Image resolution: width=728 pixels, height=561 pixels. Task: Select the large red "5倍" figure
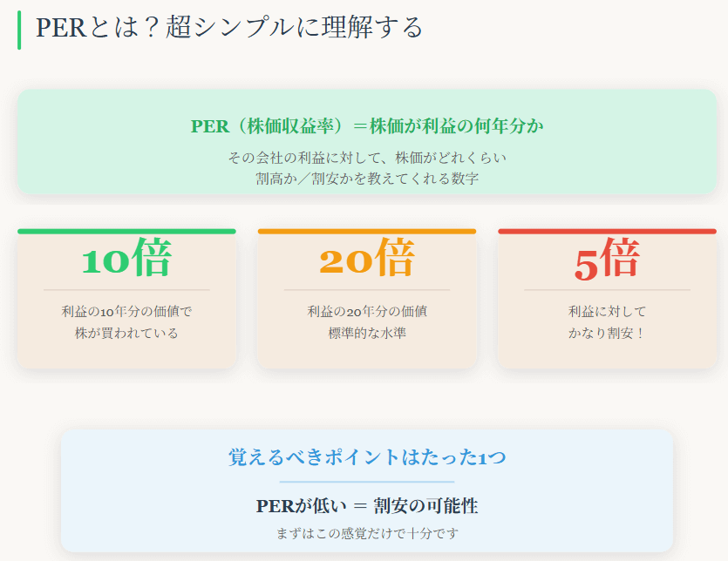coord(607,260)
